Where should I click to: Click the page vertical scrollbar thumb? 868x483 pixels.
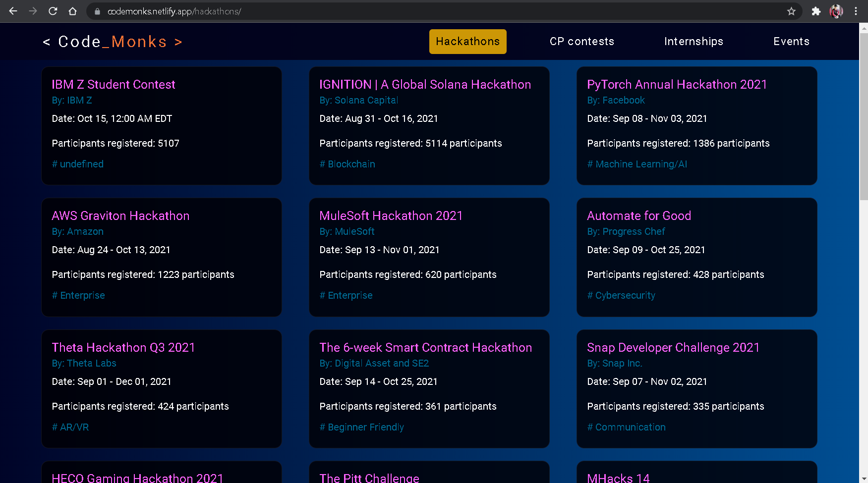coord(864,117)
